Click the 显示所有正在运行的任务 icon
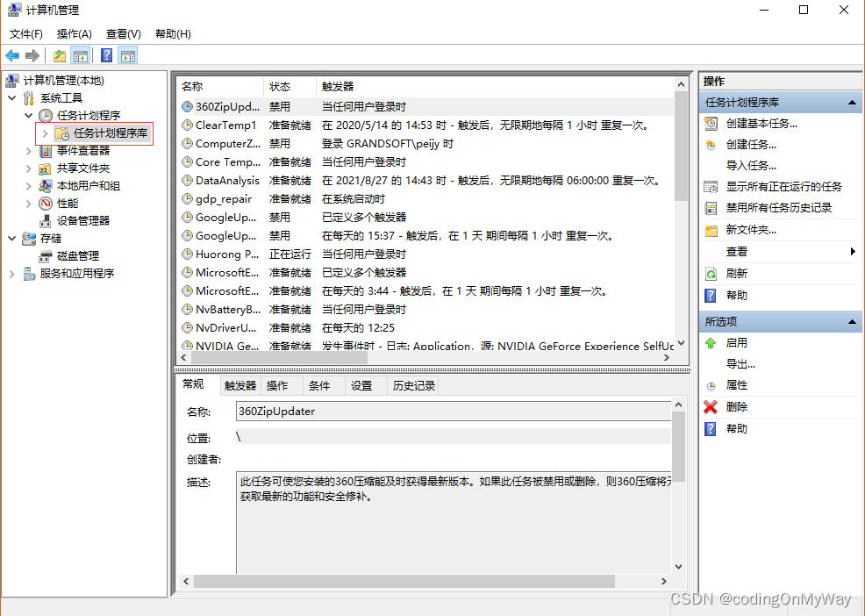Viewport: 865px width, 616px height. [711, 187]
